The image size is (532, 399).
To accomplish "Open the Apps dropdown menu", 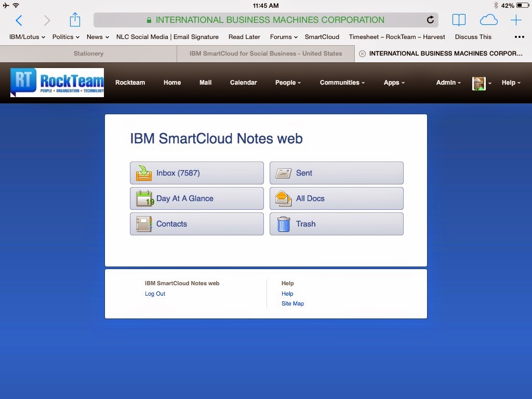I will [394, 83].
